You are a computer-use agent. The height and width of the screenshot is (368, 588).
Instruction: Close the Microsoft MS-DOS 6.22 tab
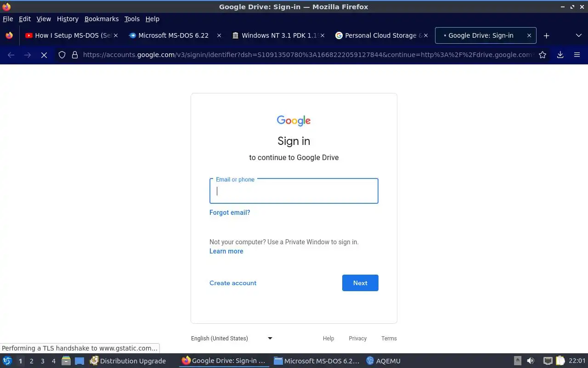[219, 35]
